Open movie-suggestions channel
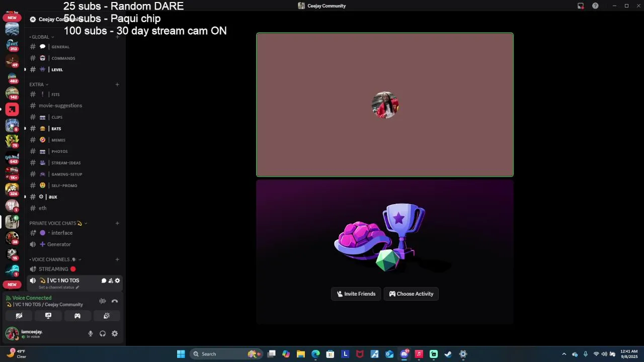Viewport: 644px width, 362px height. point(74,106)
